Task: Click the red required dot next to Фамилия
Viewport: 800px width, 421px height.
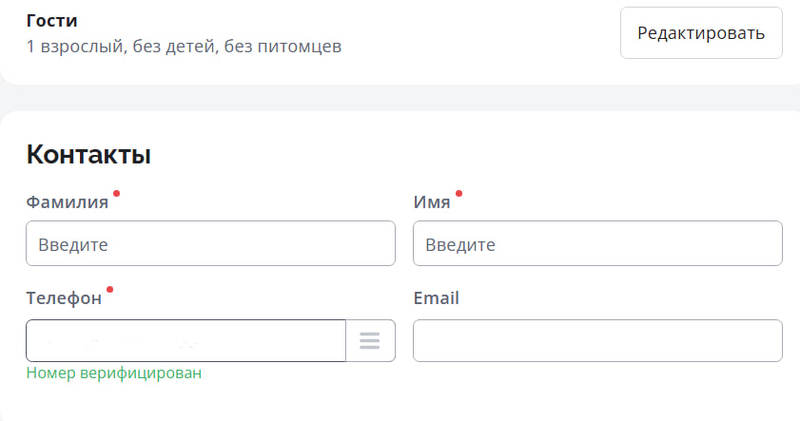Action: pyautogui.click(x=117, y=193)
